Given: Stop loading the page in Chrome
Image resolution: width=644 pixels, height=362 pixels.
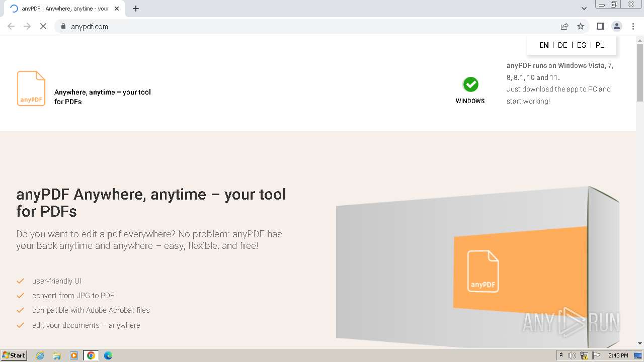Looking at the screenshot, I should click(43, 26).
